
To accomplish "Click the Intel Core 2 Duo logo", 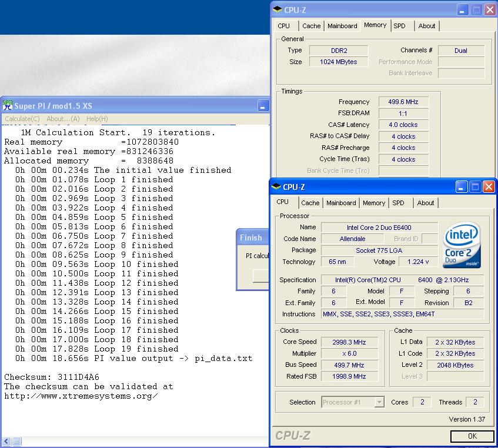I will (462, 245).
